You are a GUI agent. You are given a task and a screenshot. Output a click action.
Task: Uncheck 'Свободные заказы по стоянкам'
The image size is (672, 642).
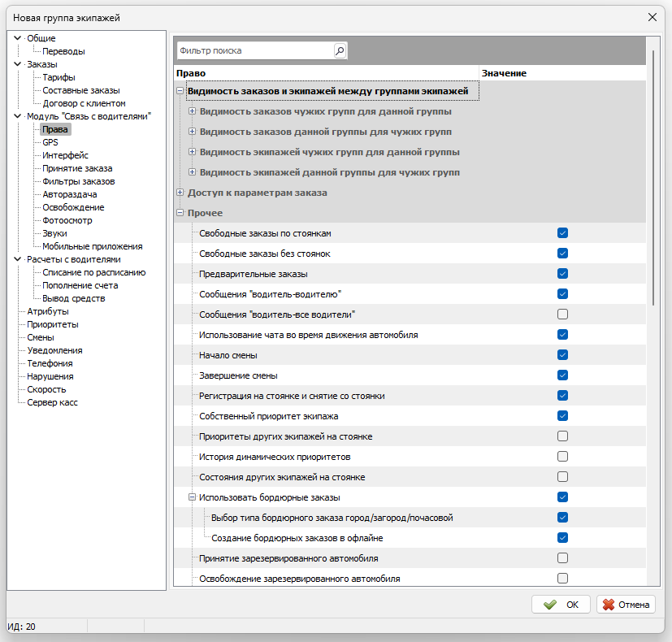point(563,233)
